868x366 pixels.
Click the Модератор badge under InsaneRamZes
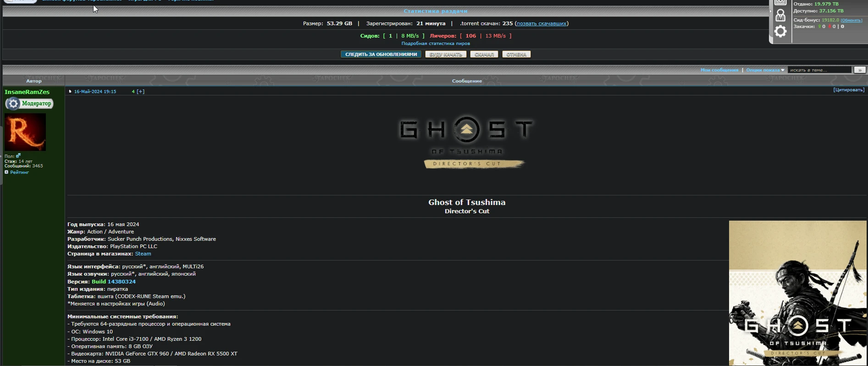(x=29, y=104)
